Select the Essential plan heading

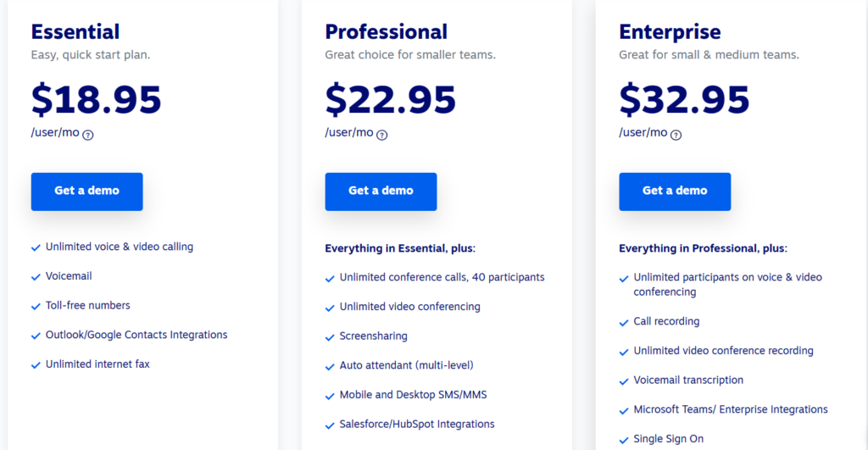click(x=75, y=32)
